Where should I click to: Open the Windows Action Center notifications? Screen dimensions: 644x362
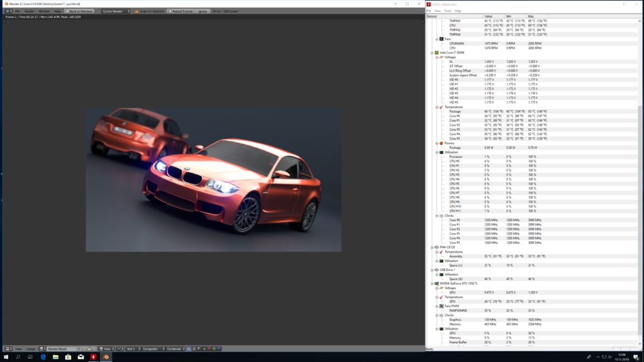point(636,357)
